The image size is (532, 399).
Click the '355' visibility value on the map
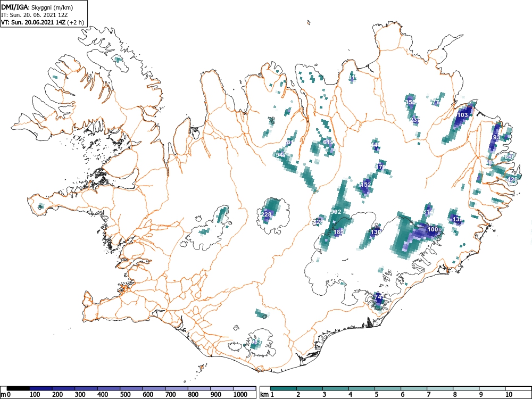click(x=410, y=102)
